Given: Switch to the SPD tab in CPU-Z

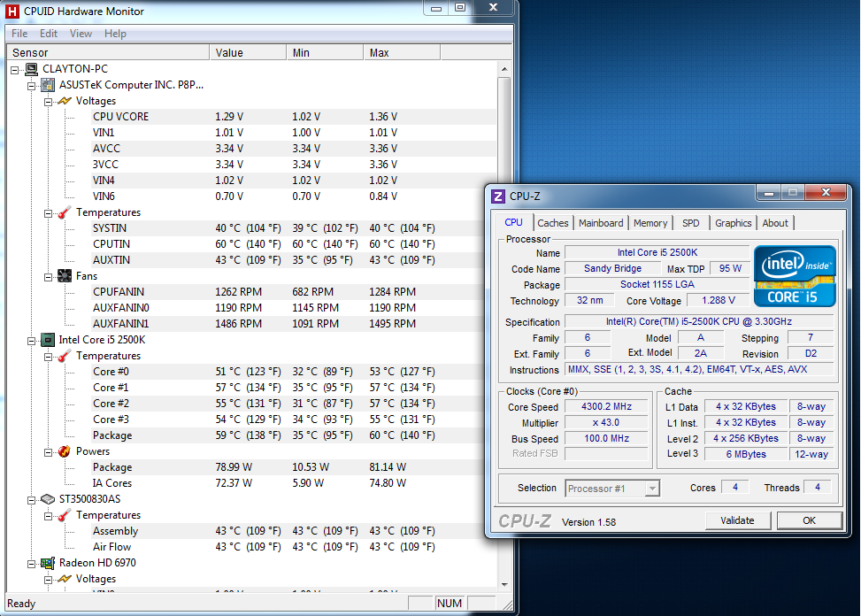Looking at the screenshot, I should pyautogui.click(x=691, y=223).
